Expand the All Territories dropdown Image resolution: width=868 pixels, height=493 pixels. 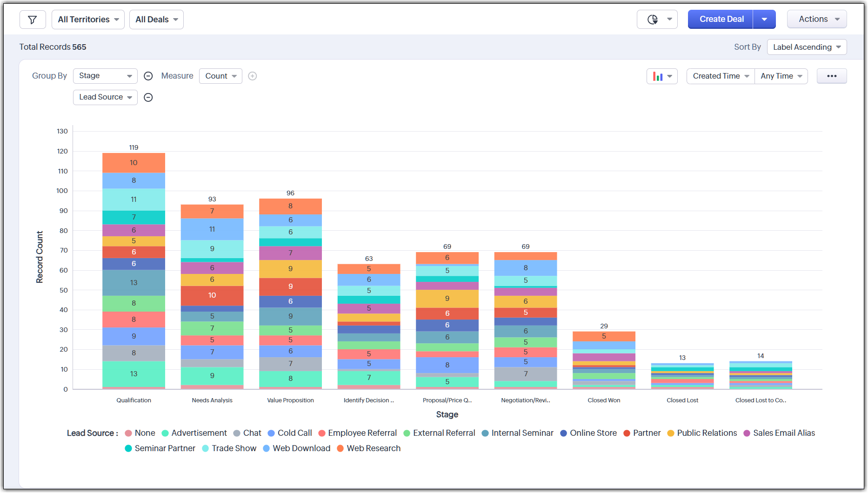point(88,20)
